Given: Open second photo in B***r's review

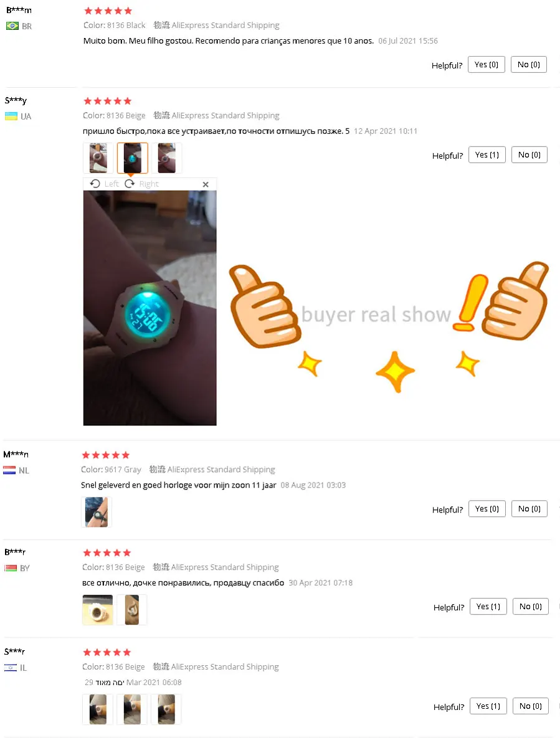Looking at the screenshot, I should pyautogui.click(x=131, y=610).
